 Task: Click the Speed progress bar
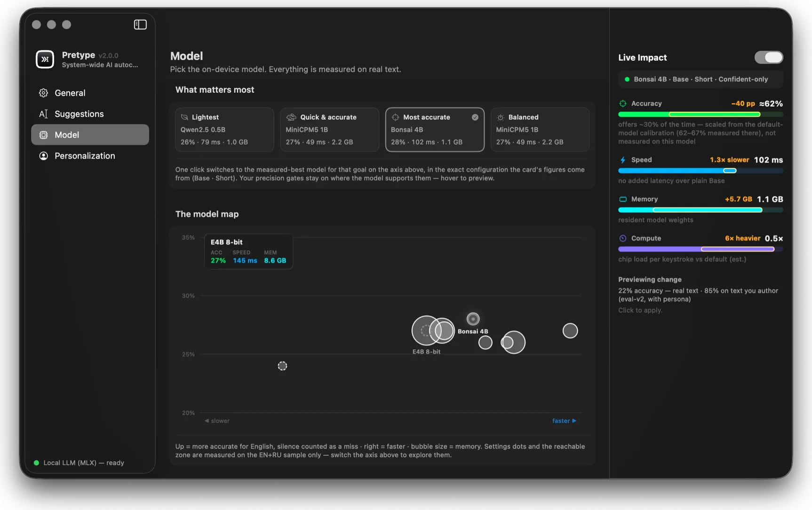701,171
